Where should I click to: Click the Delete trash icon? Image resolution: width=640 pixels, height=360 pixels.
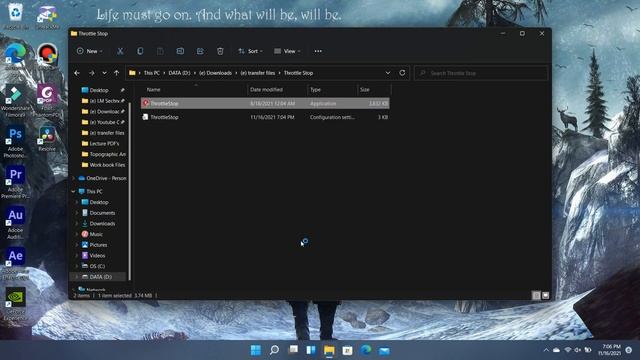coord(220,51)
